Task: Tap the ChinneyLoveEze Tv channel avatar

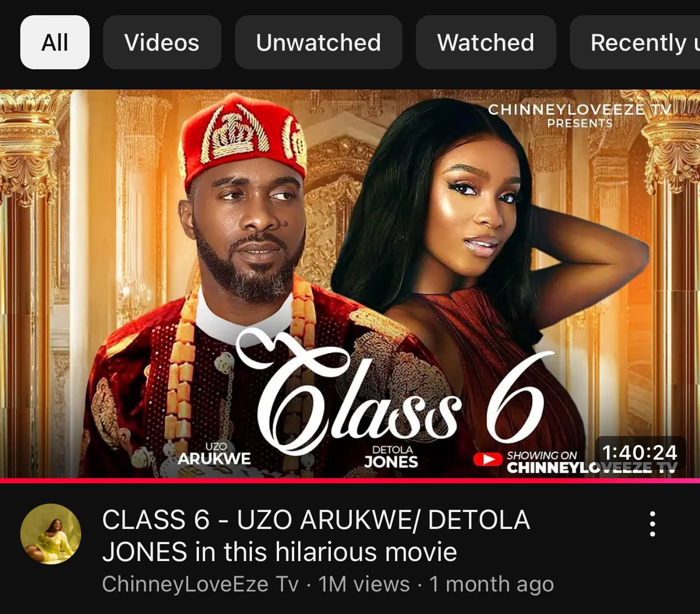Action: (x=51, y=534)
